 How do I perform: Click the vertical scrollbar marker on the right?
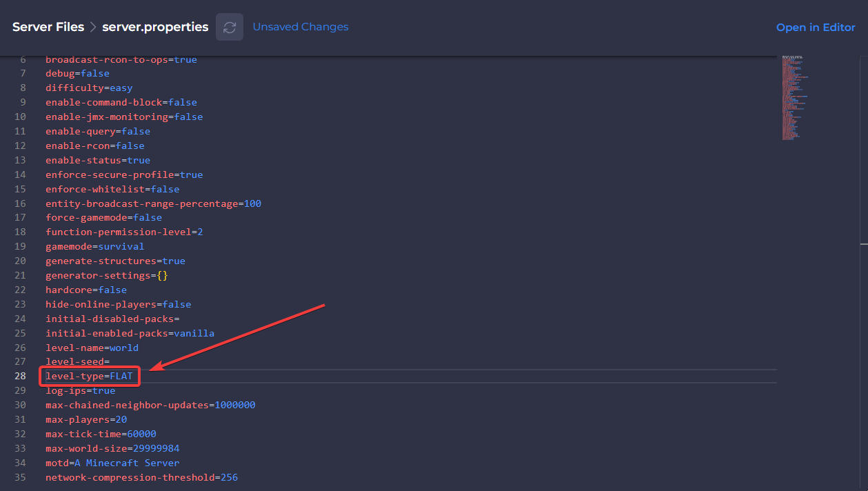tap(863, 243)
